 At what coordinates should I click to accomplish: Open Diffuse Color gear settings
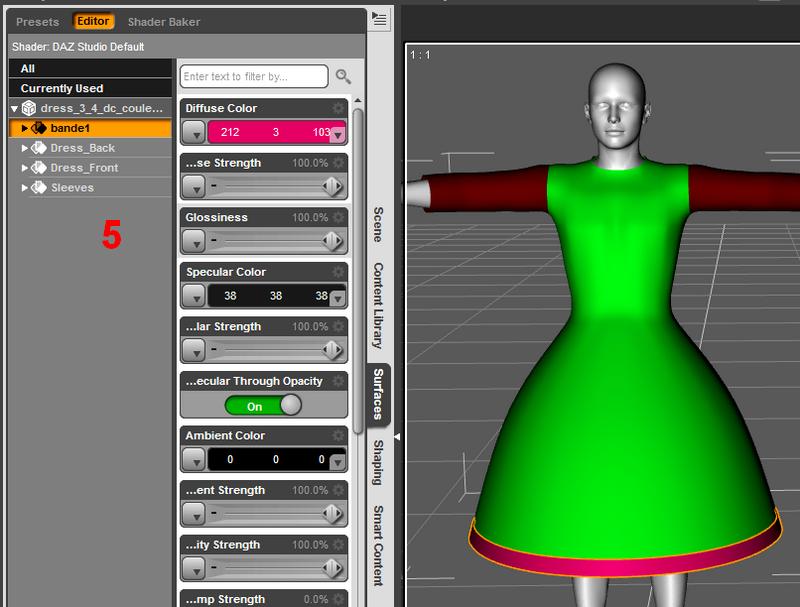[x=338, y=108]
